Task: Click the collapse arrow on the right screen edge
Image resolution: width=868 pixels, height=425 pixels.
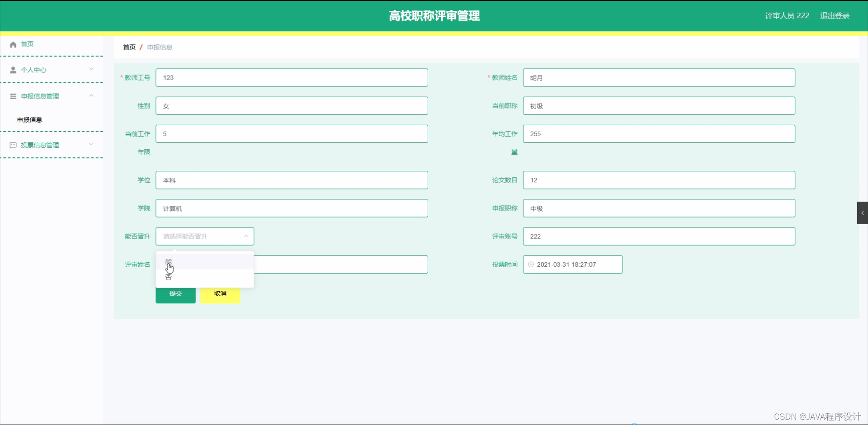Action: coord(863,212)
